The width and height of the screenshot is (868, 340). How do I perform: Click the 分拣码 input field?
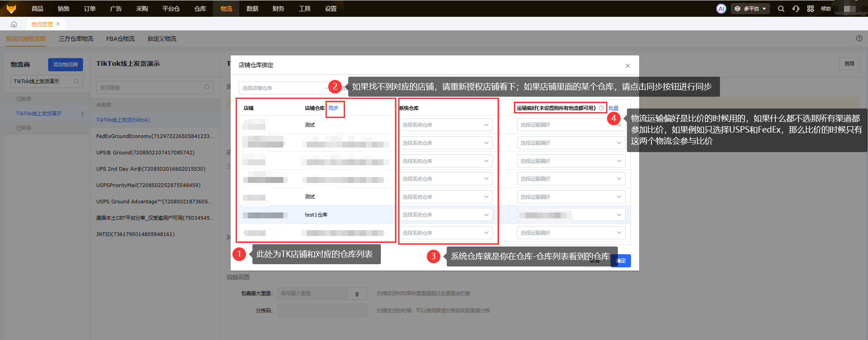322,310
